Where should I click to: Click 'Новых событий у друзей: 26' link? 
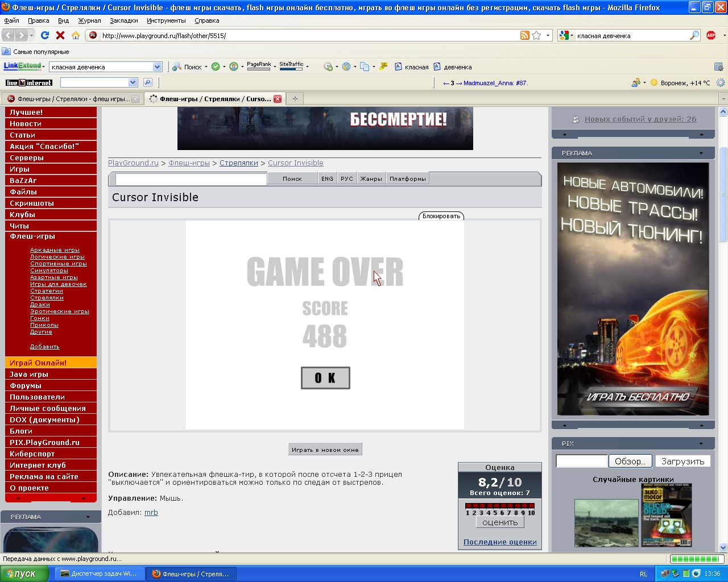tap(640, 119)
